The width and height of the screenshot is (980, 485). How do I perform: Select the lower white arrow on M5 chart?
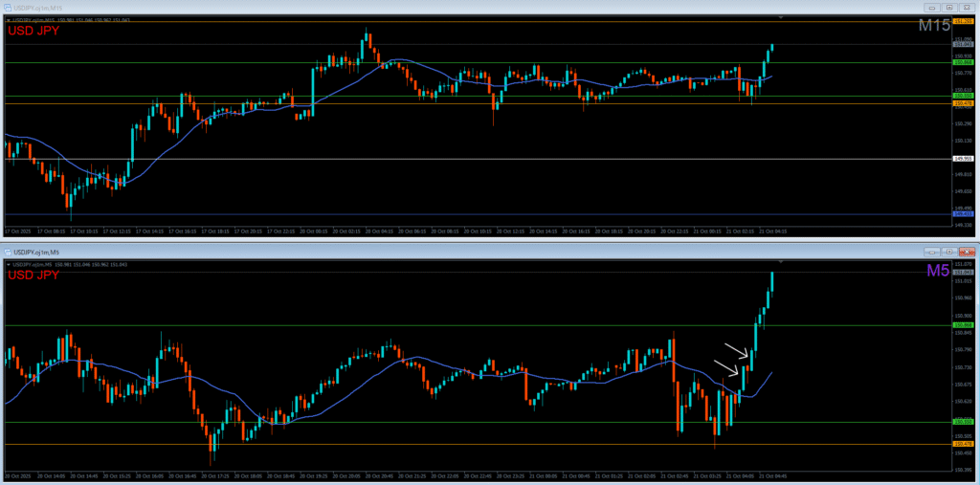(x=727, y=367)
